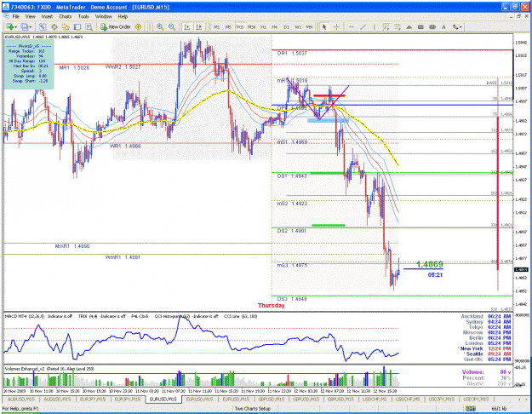Select the active EURUSD,M15 chart tab
The image size is (532, 414).
163,399
